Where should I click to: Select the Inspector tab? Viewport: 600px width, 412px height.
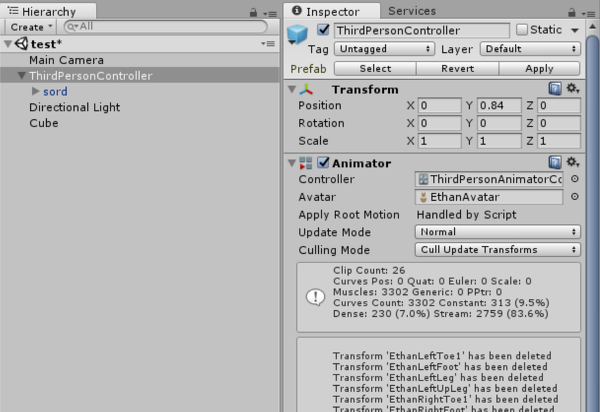(x=332, y=11)
